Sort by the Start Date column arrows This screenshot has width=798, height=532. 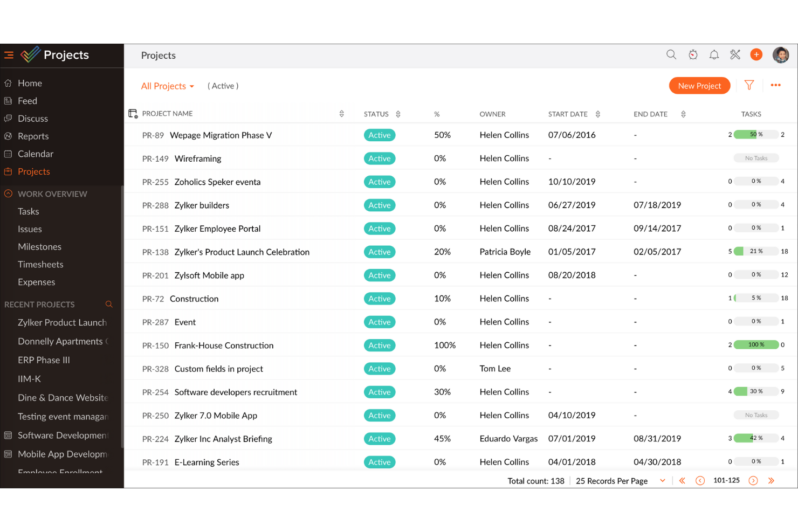(598, 114)
